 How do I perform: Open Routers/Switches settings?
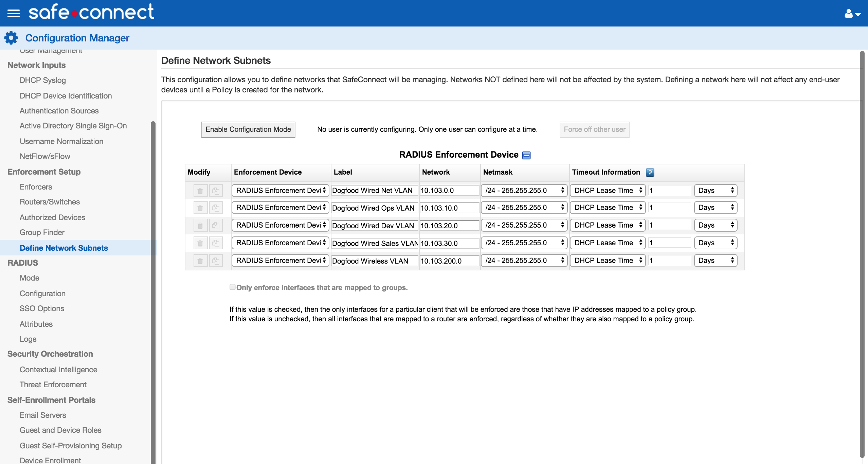point(50,202)
